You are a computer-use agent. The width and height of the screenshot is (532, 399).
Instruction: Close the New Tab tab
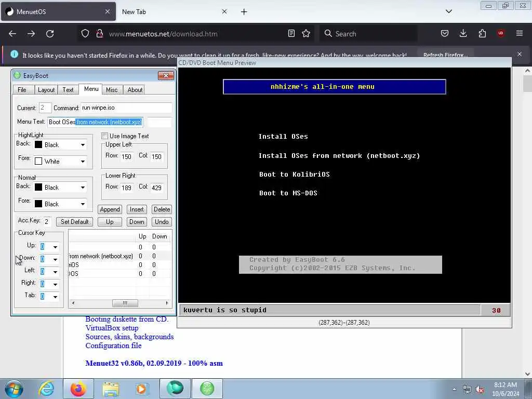coord(224,11)
